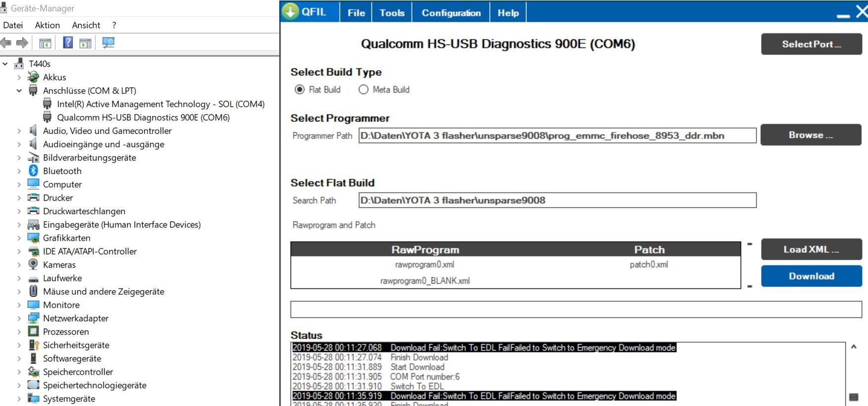
Task: Open the QFIL Tools menu
Action: click(x=392, y=12)
